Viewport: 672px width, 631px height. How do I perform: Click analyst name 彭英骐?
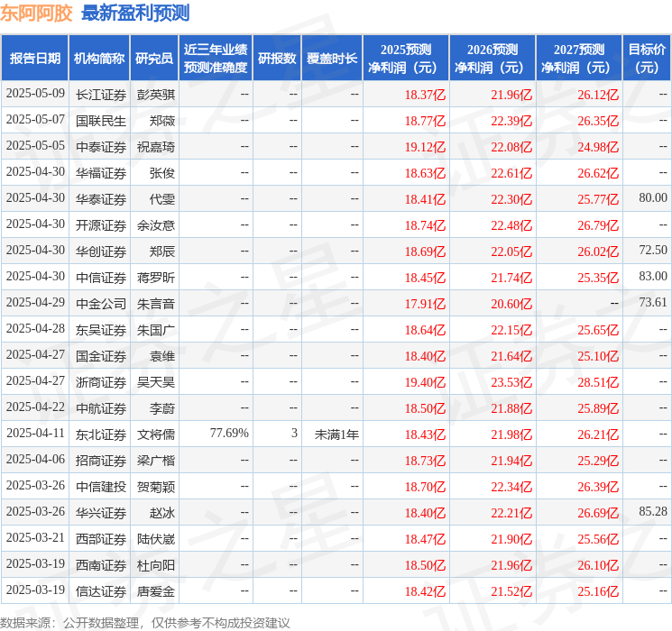(156, 95)
